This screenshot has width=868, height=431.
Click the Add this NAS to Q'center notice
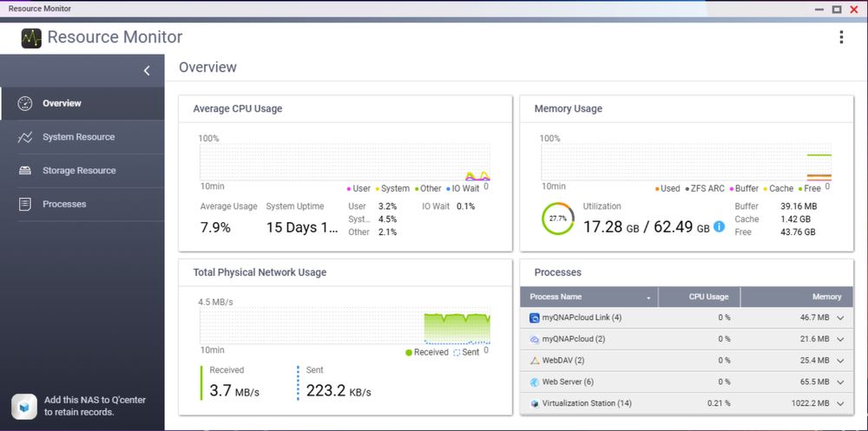point(95,406)
